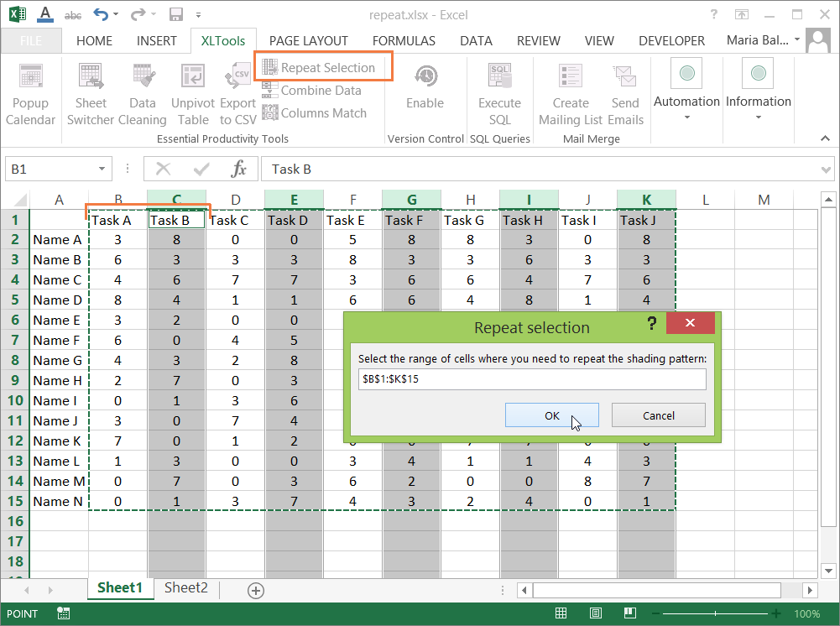Switch to Page Layout view
The width and height of the screenshot is (840, 626).
coord(597,613)
